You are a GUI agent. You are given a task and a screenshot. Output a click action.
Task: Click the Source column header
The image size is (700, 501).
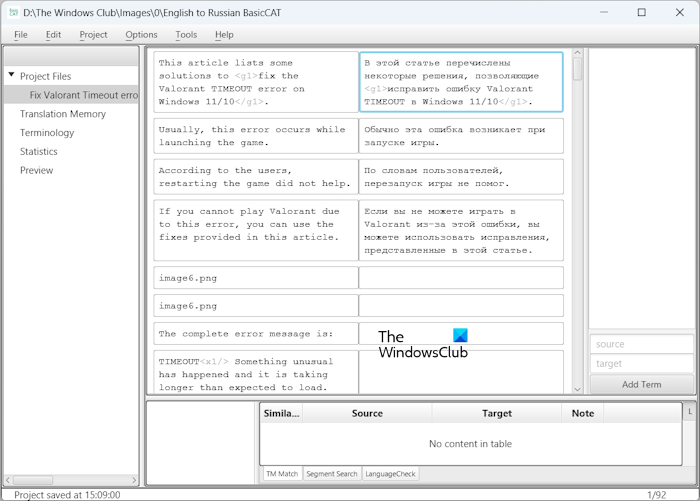pyautogui.click(x=367, y=413)
